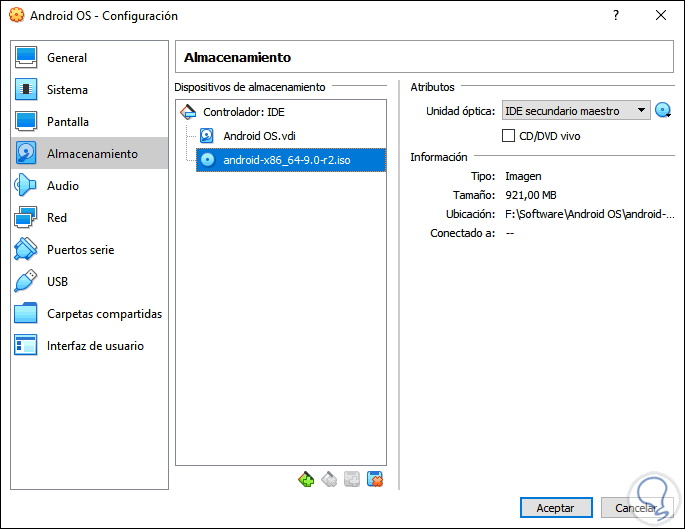The height and width of the screenshot is (529, 685).
Task: Click the Aceptar button
Action: (x=556, y=508)
